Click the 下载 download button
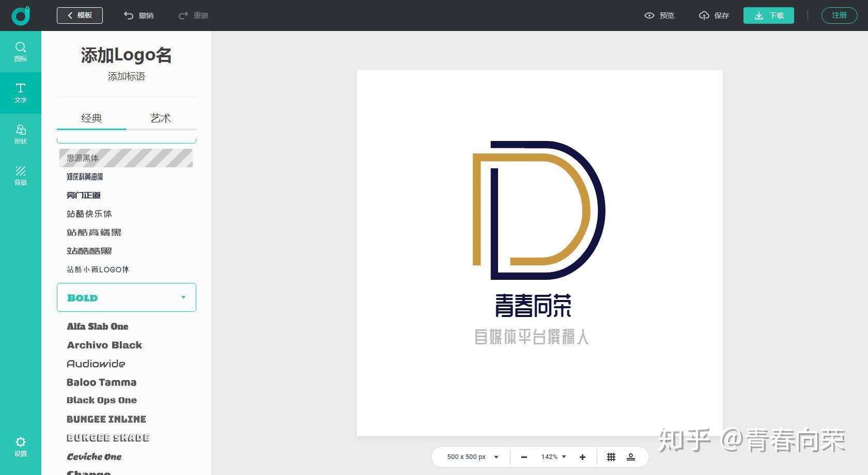The image size is (868, 475). tap(768, 15)
